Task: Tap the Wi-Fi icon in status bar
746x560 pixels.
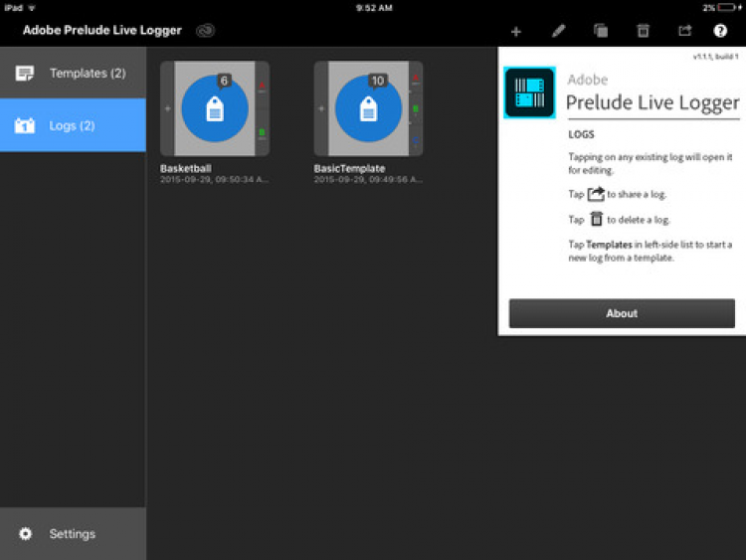Action: click(32, 8)
